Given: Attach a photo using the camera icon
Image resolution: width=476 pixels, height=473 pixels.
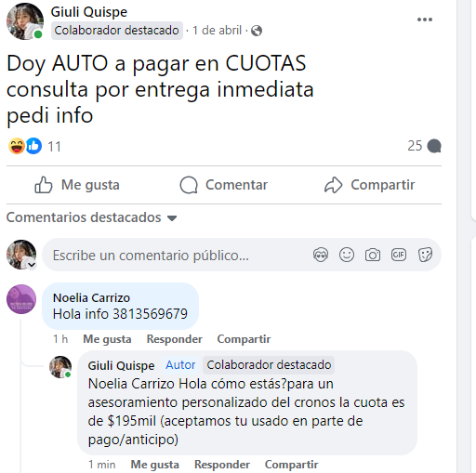Looking at the screenshot, I should click(373, 256).
